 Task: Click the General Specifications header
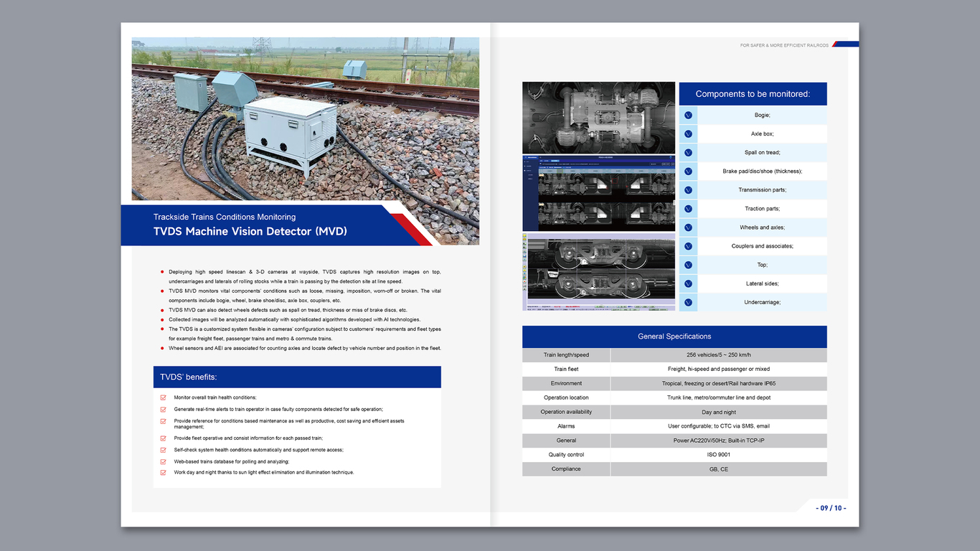(674, 336)
